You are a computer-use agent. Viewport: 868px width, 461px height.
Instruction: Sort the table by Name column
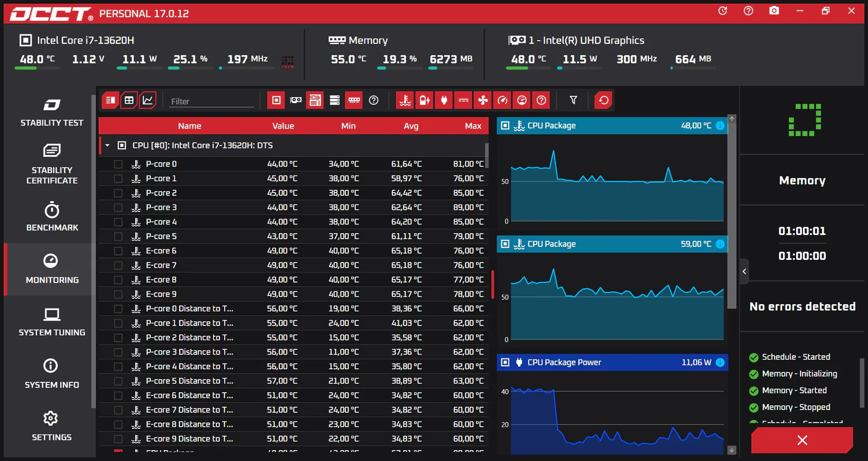coord(189,126)
